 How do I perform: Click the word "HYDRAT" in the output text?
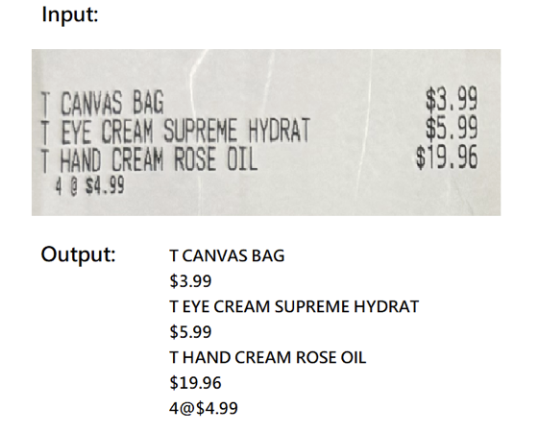click(386, 307)
